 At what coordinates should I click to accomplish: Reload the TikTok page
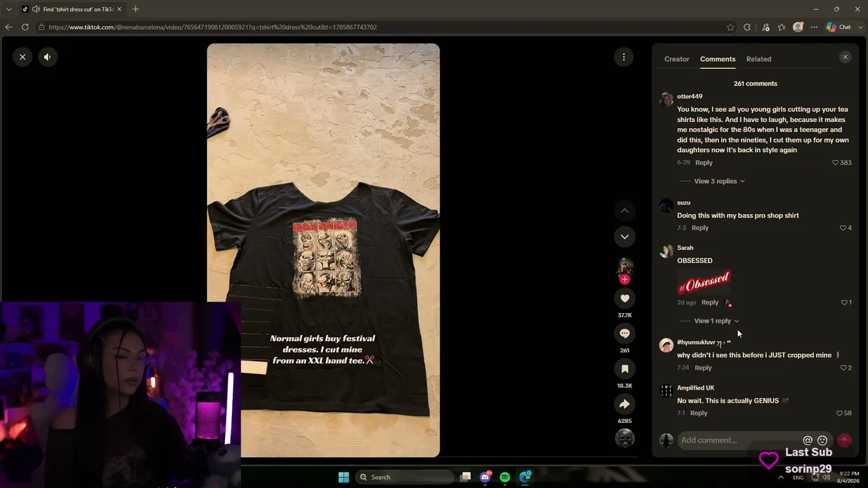coord(25,27)
